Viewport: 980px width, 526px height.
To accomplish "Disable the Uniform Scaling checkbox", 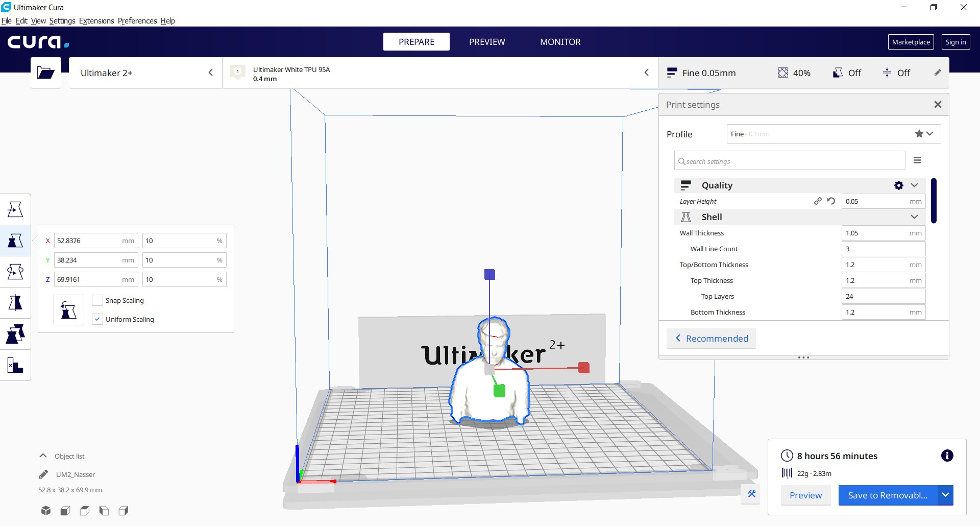I will click(x=97, y=319).
